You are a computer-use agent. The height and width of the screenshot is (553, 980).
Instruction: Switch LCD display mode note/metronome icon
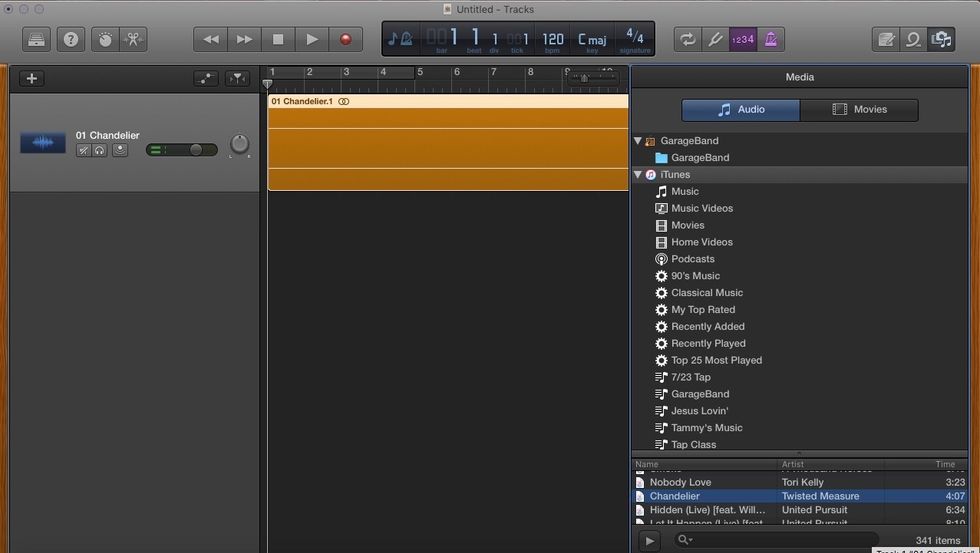point(400,39)
